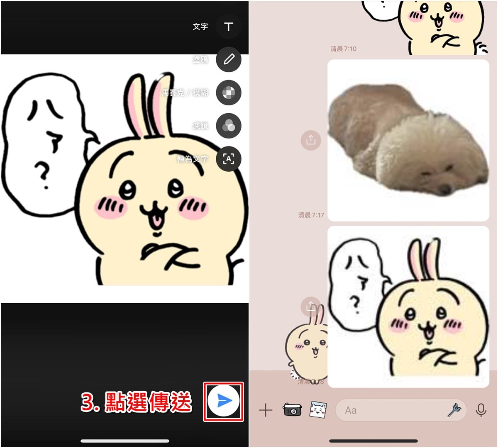The width and height of the screenshot is (498, 448).
Task: Share the rabbit image message
Action: tap(310, 307)
